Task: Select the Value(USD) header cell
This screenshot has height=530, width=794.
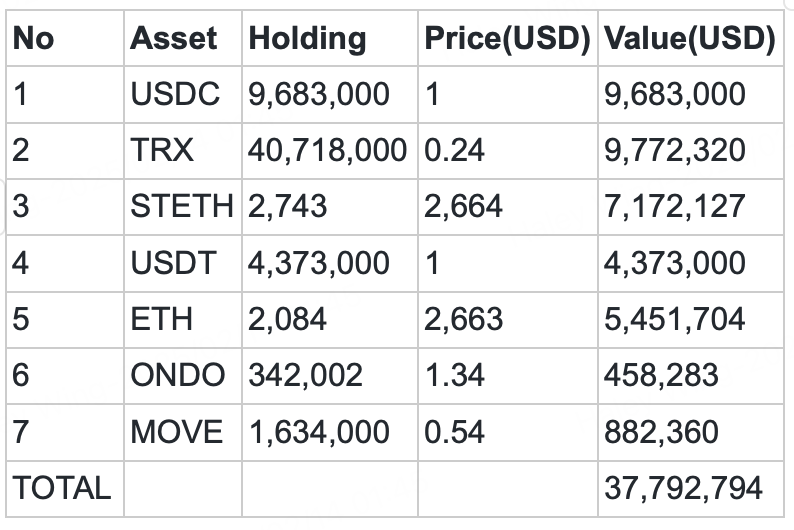Action: (x=689, y=39)
